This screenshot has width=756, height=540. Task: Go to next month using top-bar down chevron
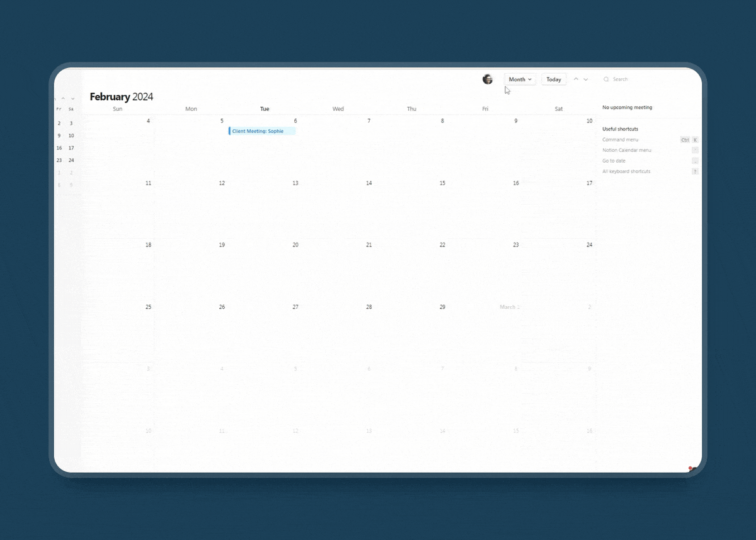[x=586, y=79]
